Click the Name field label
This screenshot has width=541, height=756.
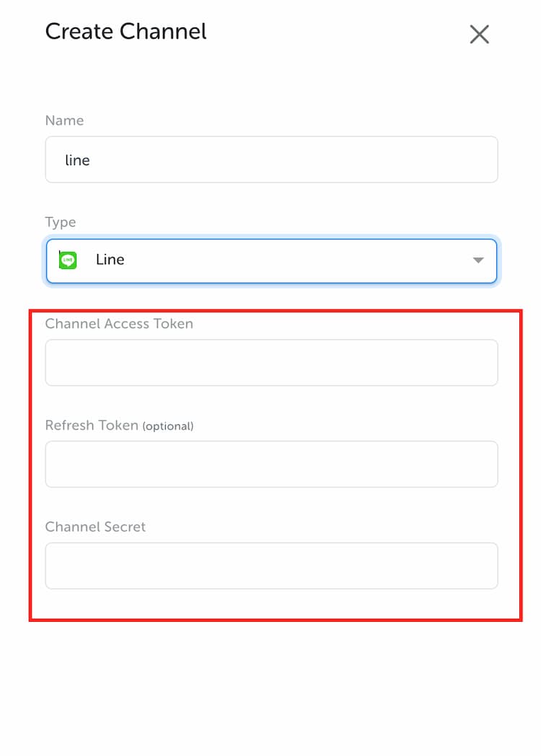(x=64, y=120)
